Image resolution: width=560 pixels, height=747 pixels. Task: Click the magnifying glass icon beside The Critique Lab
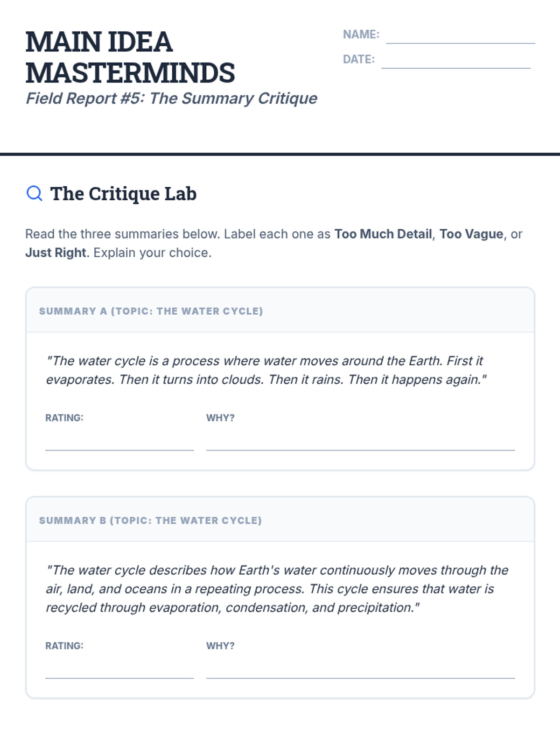tap(34, 193)
